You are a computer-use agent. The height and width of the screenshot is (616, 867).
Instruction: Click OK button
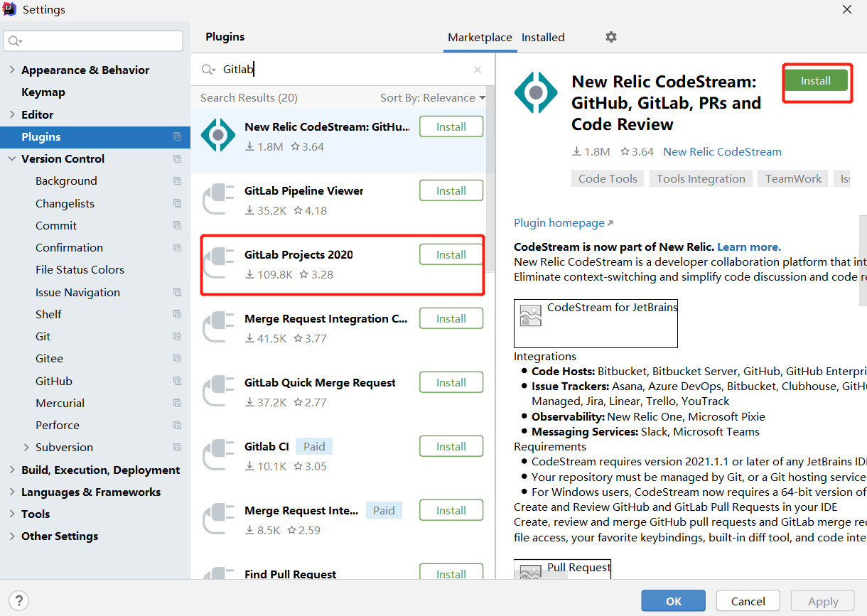673,601
